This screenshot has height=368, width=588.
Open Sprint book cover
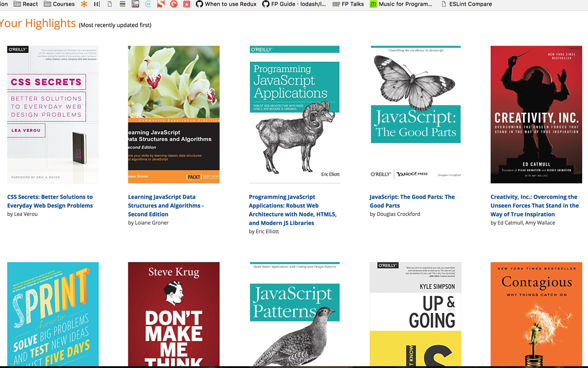(53, 314)
